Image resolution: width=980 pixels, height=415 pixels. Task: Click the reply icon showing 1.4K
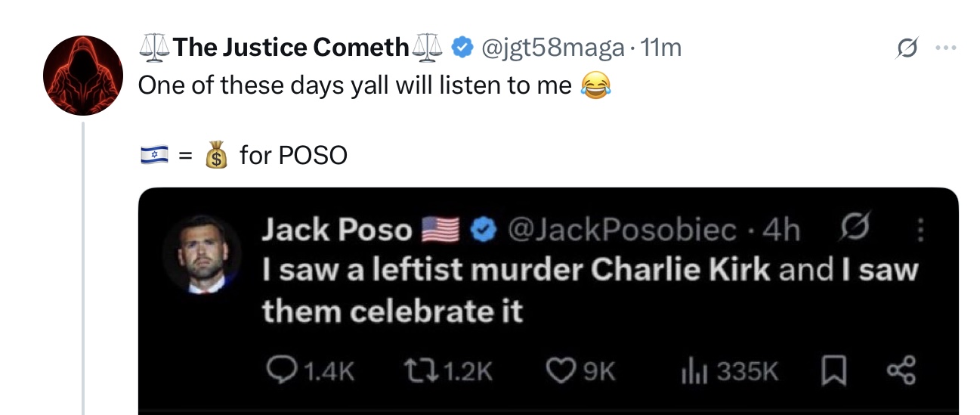point(282,370)
